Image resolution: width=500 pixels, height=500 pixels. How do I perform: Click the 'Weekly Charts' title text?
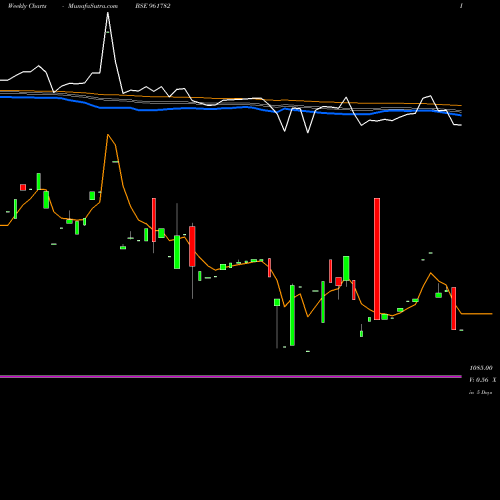[x=27, y=6]
